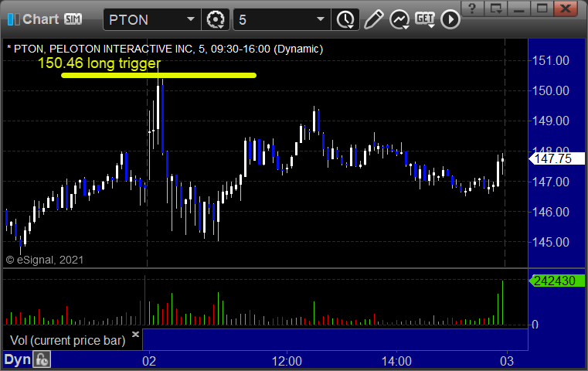This screenshot has width=588, height=371.
Task: Click the 150.00 price axis label
Action: click(551, 90)
